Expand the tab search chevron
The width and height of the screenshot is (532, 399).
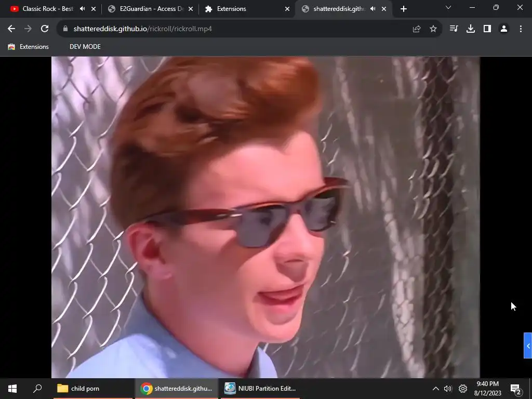click(448, 7)
